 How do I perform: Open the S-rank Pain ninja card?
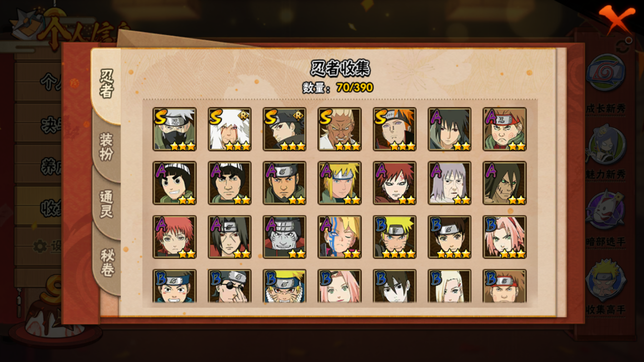(394, 129)
